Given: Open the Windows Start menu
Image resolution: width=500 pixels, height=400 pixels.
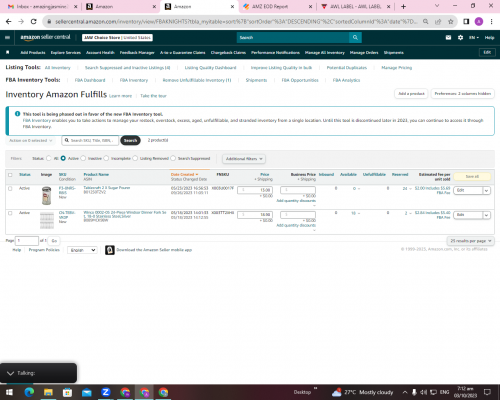Looking at the screenshot, I should click(x=9, y=392).
